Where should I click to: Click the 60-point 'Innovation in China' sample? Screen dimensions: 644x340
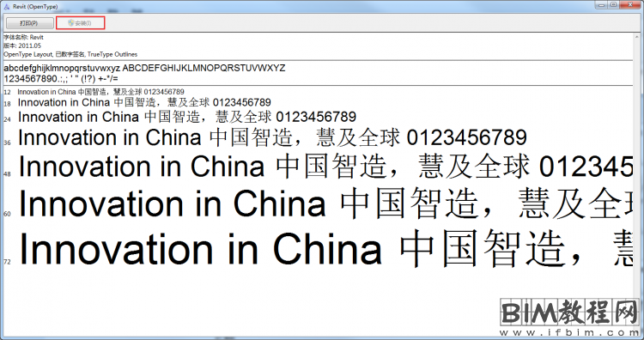pos(325,204)
